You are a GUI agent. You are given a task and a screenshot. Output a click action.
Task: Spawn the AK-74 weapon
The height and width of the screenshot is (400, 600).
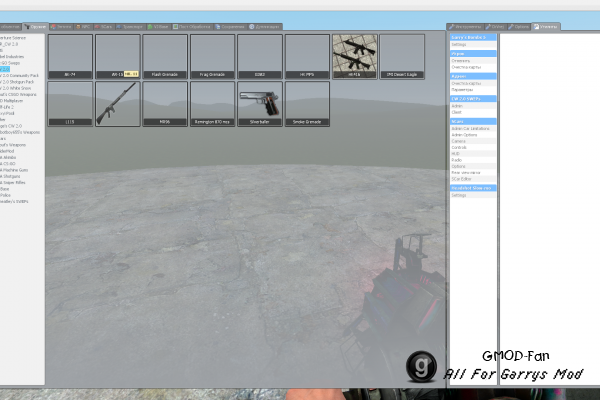[x=70, y=57]
